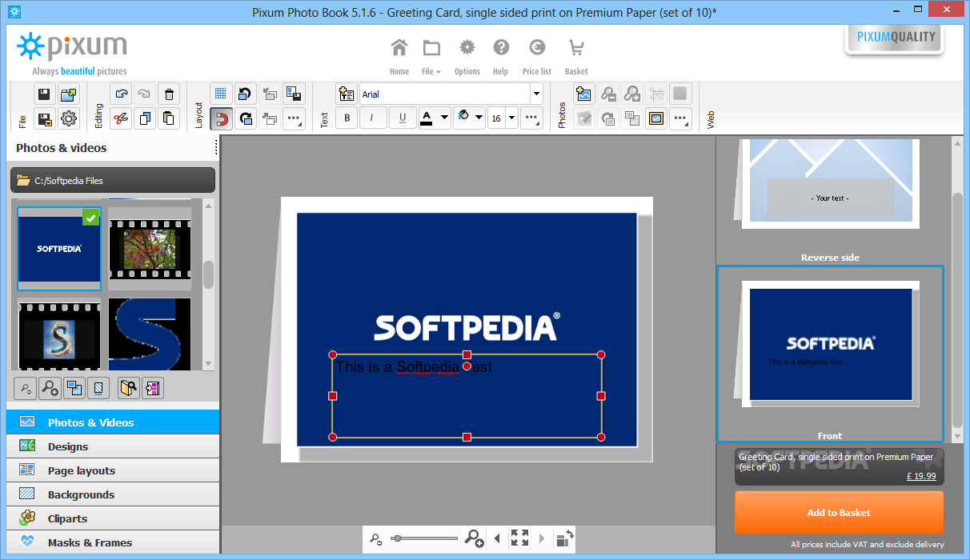Click the book with magnifier icon
Image resolution: width=970 pixels, height=560 pixels.
128,389
